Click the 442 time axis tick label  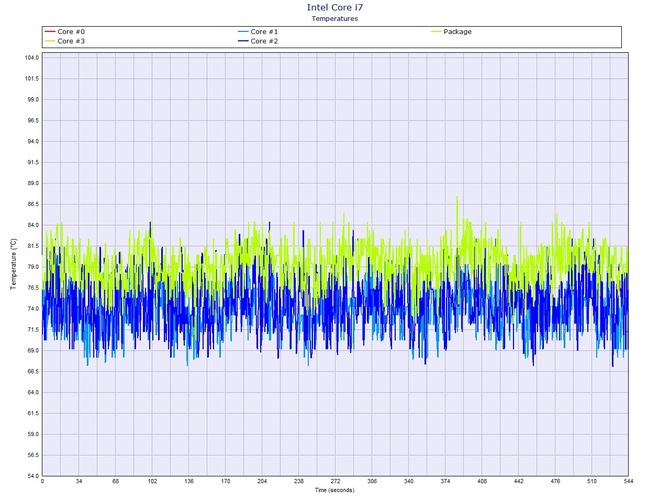pyautogui.click(x=518, y=481)
